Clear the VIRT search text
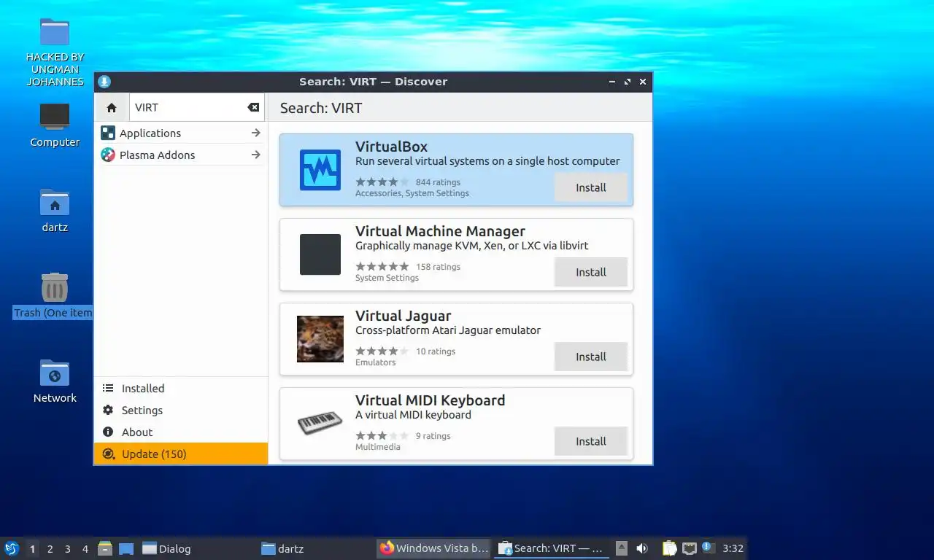Image resolution: width=934 pixels, height=560 pixels. tap(253, 107)
